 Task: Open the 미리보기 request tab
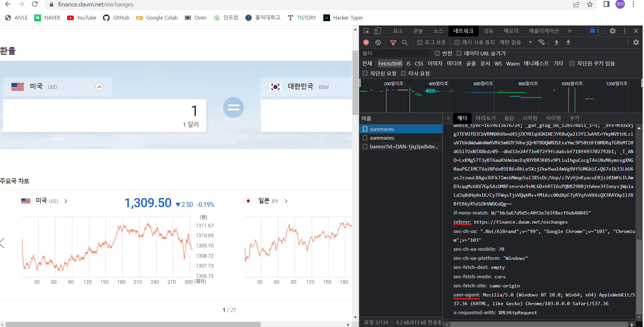tap(485, 118)
